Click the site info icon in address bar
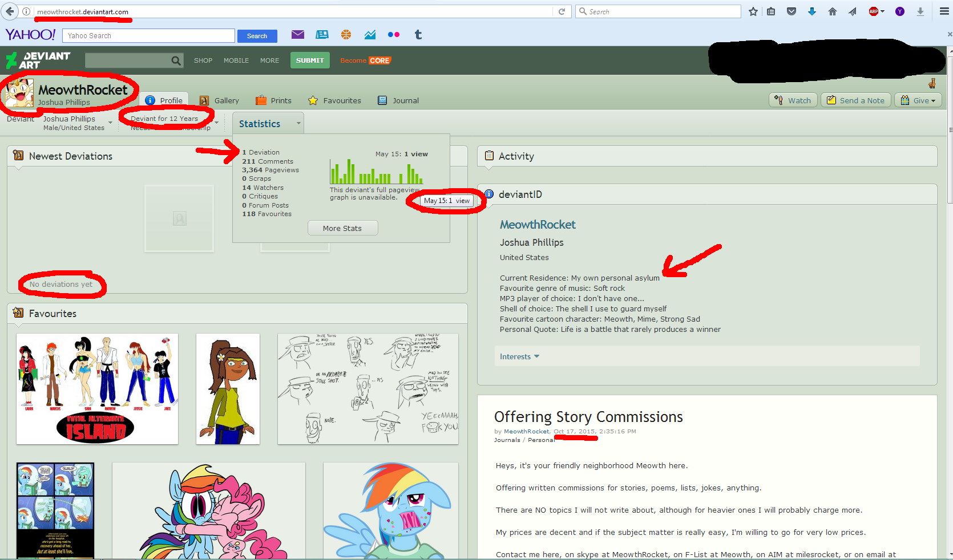This screenshot has height=560, width=953. [x=26, y=11]
